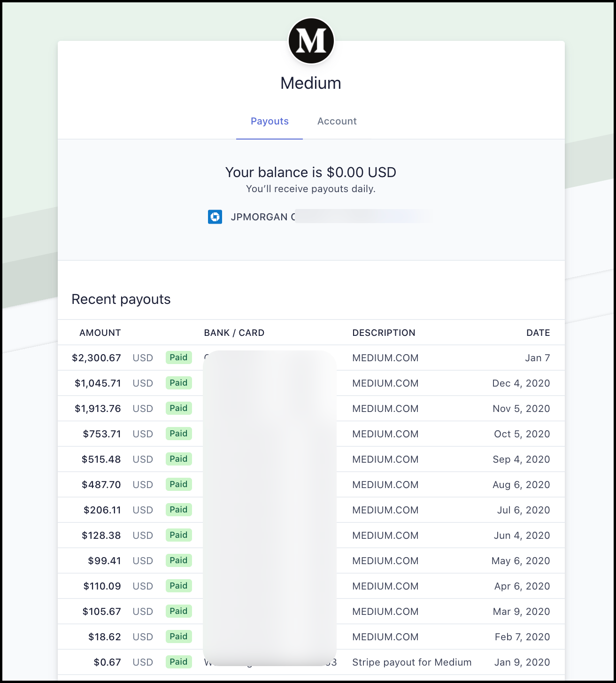This screenshot has width=616, height=683.
Task: Click the Aug 6, 2020 date
Action: (521, 485)
